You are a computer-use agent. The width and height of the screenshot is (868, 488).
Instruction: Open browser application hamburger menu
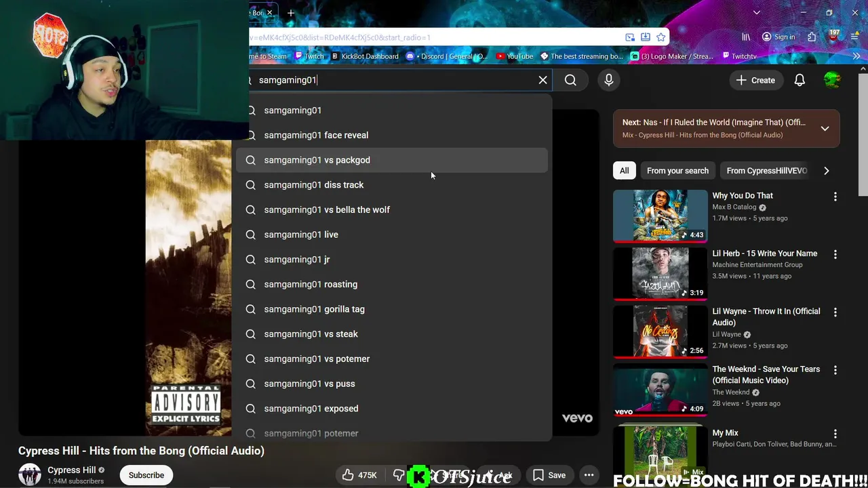pos(855,37)
